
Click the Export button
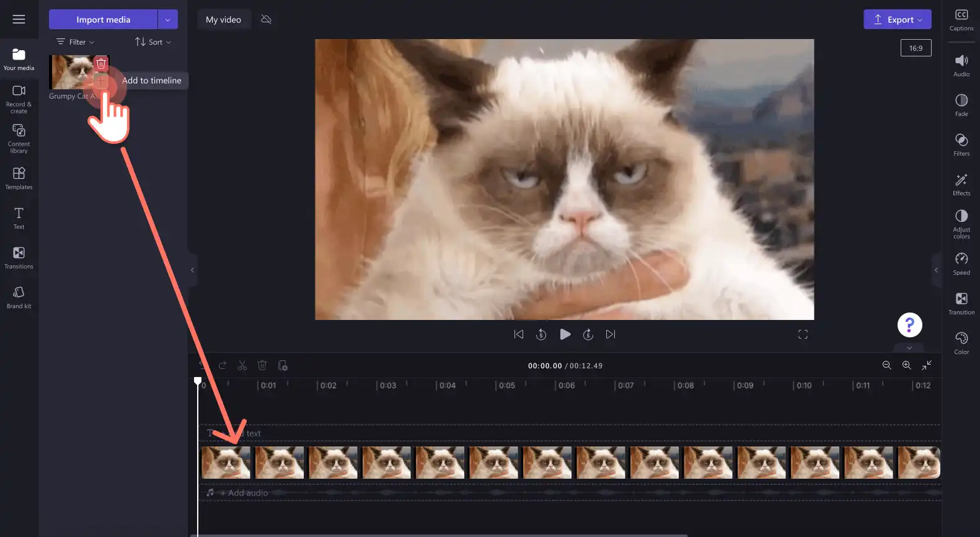click(x=898, y=19)
